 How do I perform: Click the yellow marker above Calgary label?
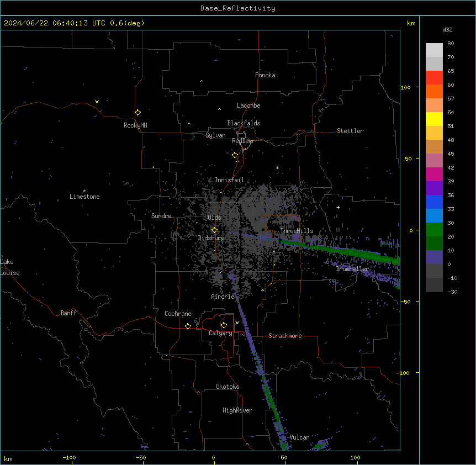(224, 325)
